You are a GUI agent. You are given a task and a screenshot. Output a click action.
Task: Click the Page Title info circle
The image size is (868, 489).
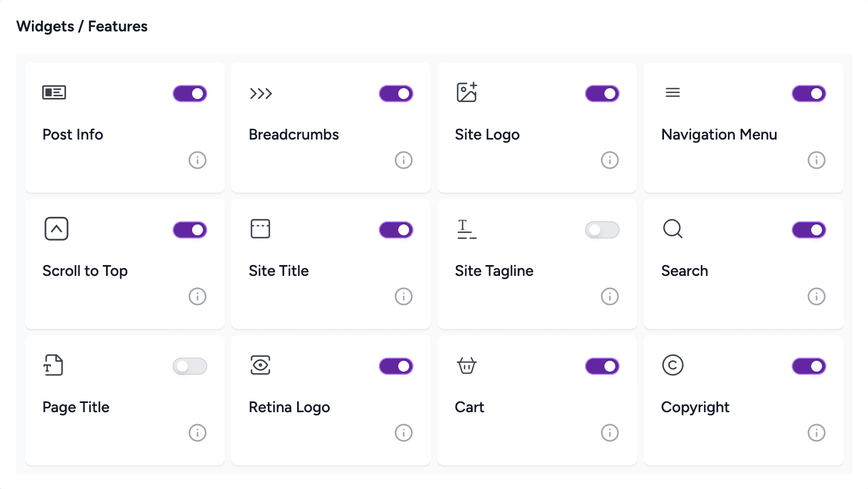[x=197, y=432]
